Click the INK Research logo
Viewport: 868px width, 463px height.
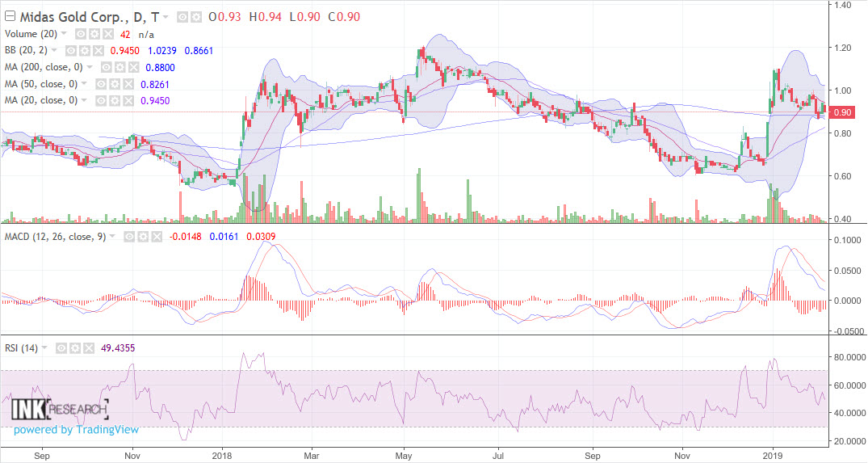point(59,410)
